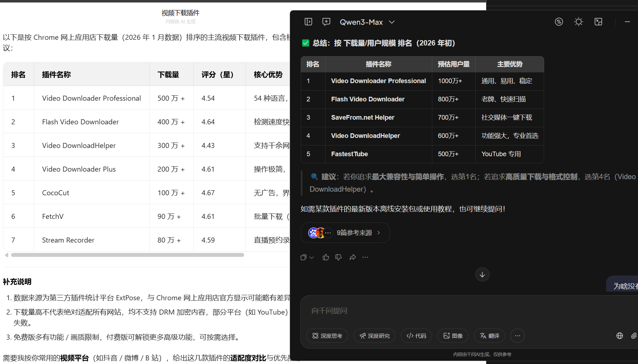638x364 pixels.
Task: Click the 老牌、快速扫描 cell
Action: [x=504, y=99]
